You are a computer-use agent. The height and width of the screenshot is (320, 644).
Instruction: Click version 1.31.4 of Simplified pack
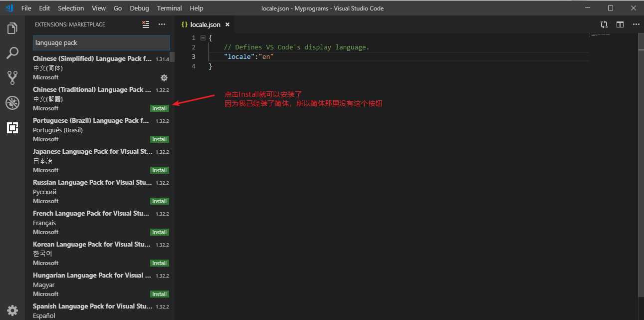tap(162, 59)
